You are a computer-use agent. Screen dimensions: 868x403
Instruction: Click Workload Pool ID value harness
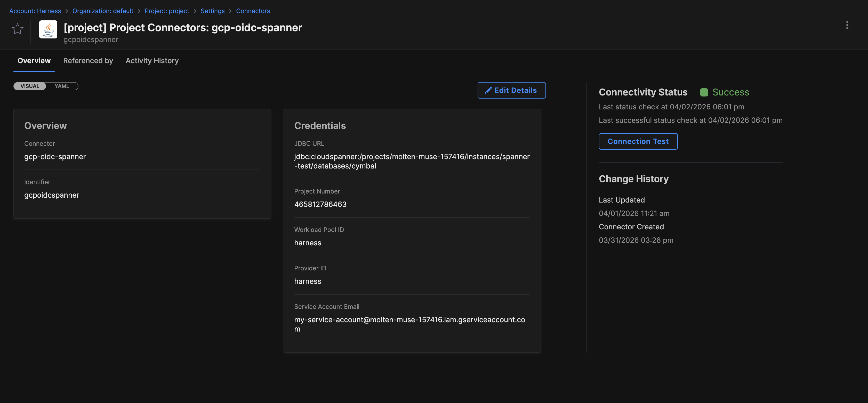click(307, 243)
